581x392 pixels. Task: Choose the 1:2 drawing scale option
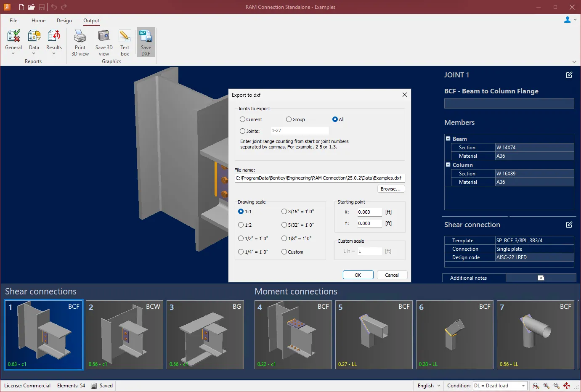point(241,225)
